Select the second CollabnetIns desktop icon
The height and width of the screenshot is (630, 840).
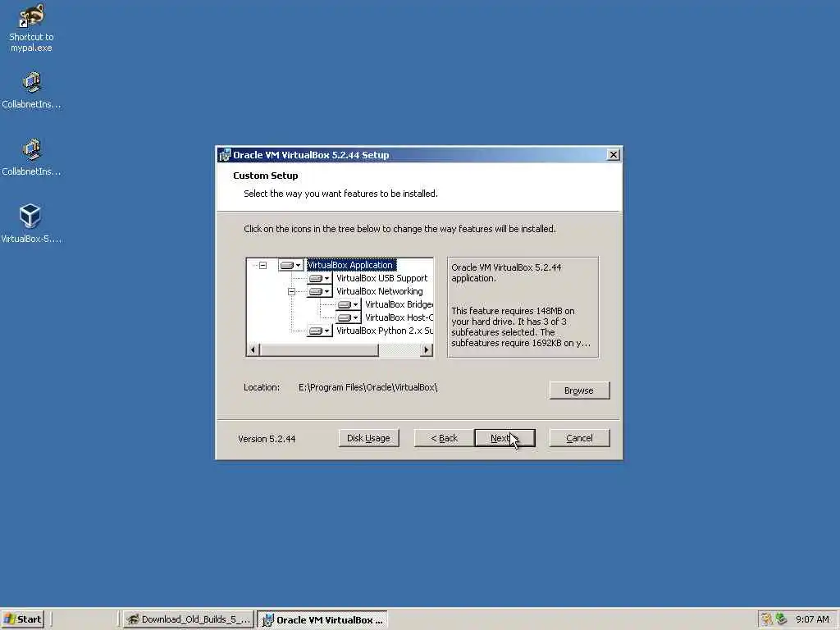[x=31, y=157]
